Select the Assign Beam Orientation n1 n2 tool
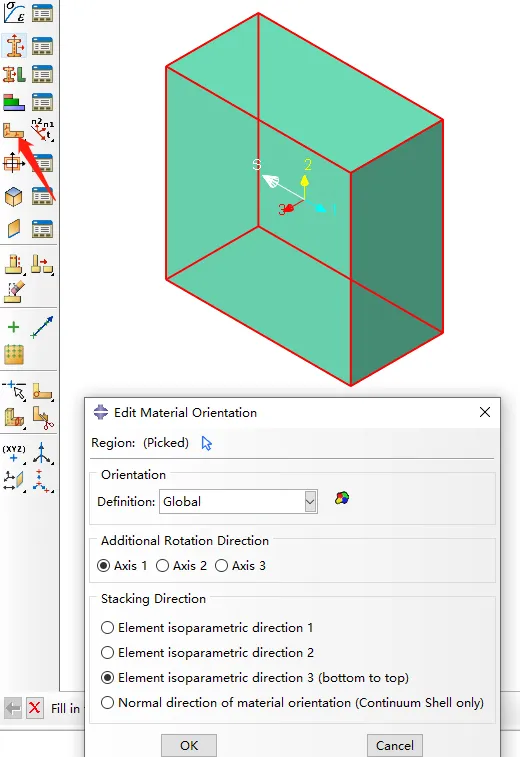 point(42,130)
